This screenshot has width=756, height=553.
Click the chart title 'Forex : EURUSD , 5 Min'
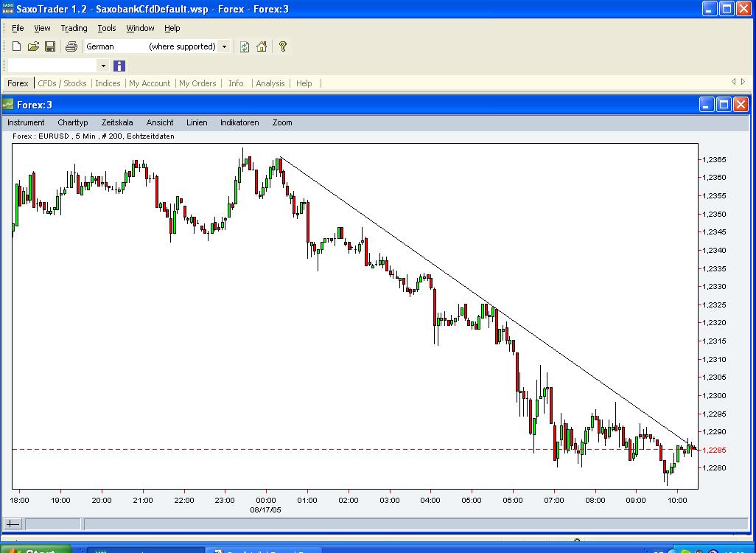[54, 136]
